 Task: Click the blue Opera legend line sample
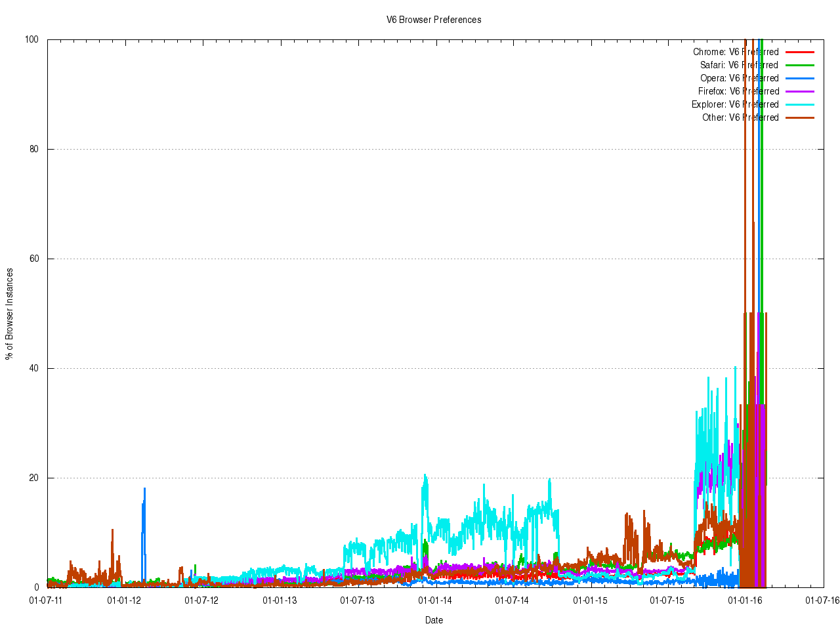point(799,78)
